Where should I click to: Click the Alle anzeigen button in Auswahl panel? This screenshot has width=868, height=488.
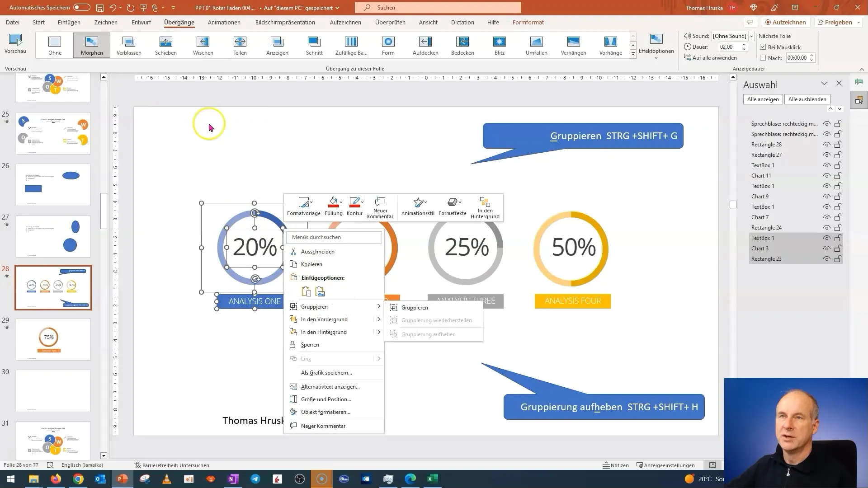(763, 99)
